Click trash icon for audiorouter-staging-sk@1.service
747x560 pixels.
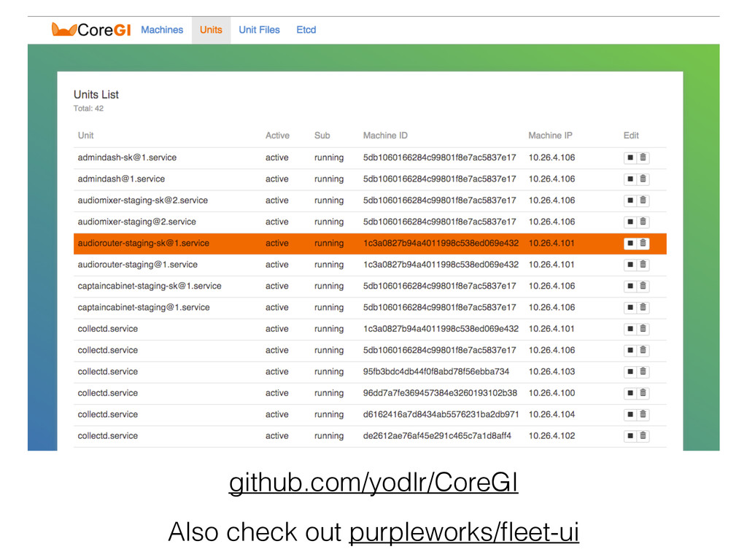pos(643,244)
